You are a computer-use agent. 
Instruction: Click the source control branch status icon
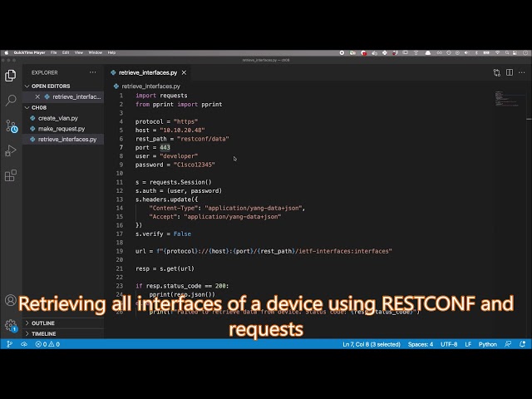click(x=9, y=344)
